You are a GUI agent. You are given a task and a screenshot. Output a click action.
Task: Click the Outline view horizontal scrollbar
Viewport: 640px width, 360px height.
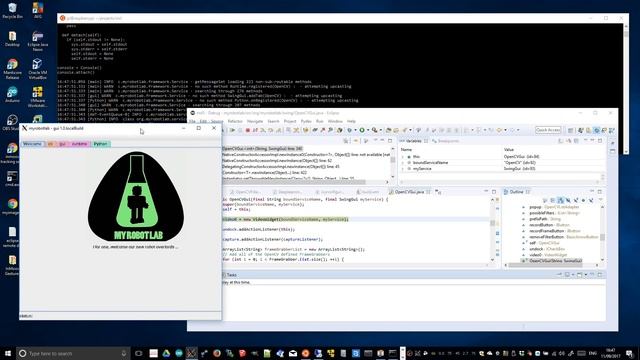(552, 265)
